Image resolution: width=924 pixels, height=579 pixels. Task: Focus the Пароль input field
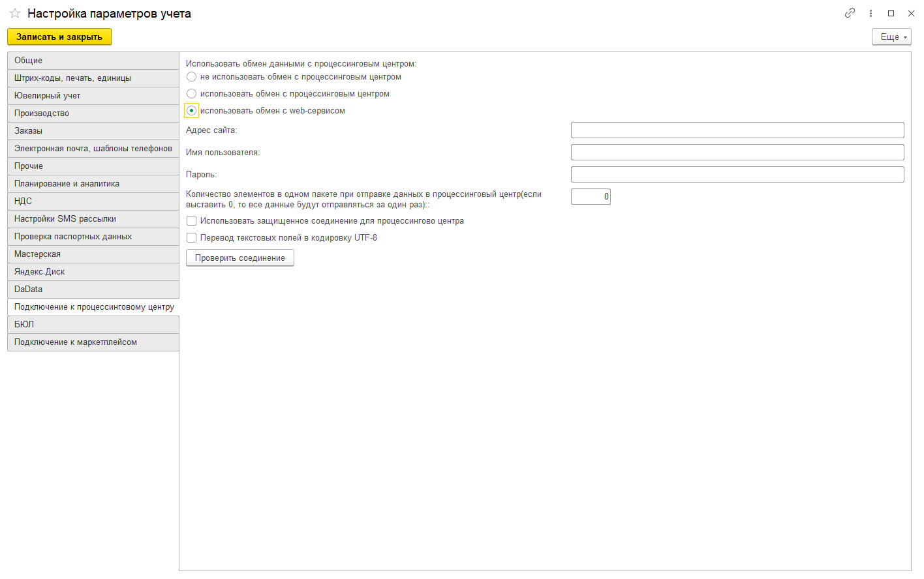tap(737, 174)
